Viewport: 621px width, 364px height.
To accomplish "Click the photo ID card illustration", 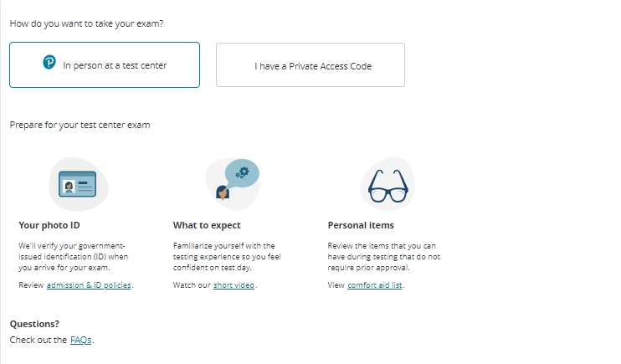I will (x=78, y=184).
